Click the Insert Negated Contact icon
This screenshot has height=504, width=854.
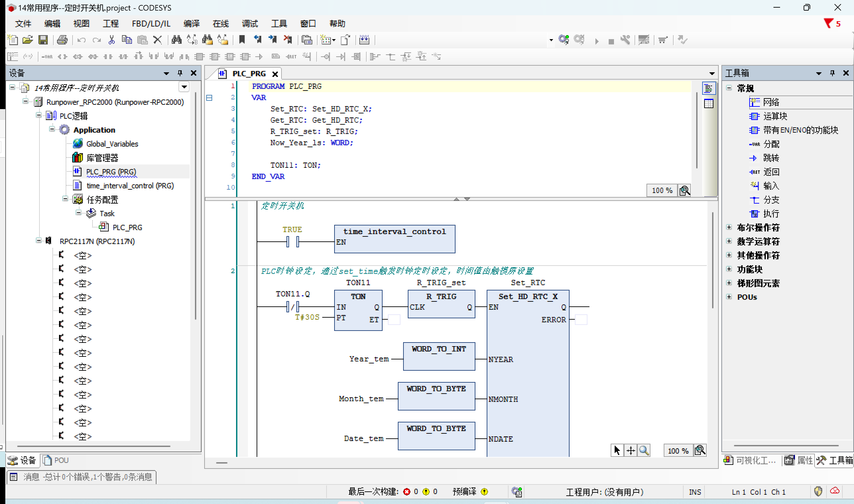(x=123, y=57)
